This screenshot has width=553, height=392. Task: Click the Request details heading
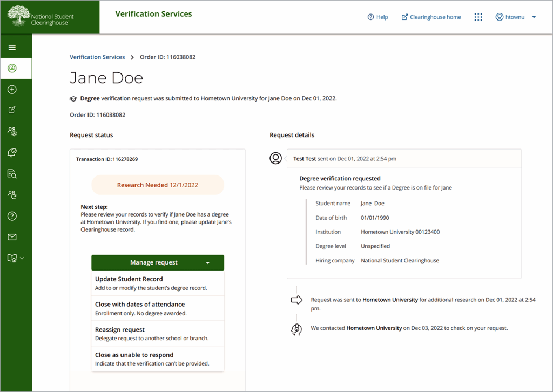pyautogui.click(x=292, y=135)
